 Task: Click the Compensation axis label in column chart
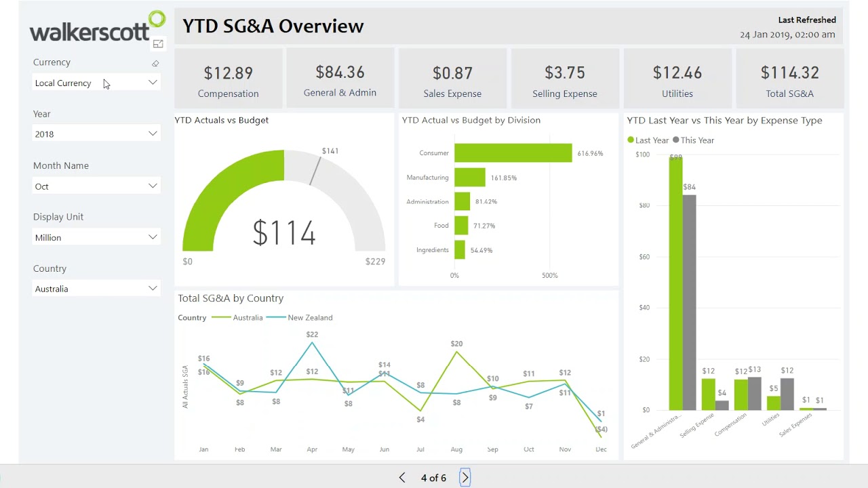pyautogui.click(x=731, y=425)
